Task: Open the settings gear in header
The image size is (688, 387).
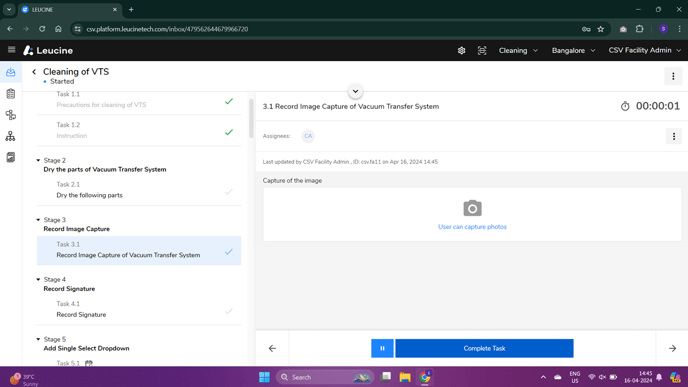Action: (x=461, y=50)
